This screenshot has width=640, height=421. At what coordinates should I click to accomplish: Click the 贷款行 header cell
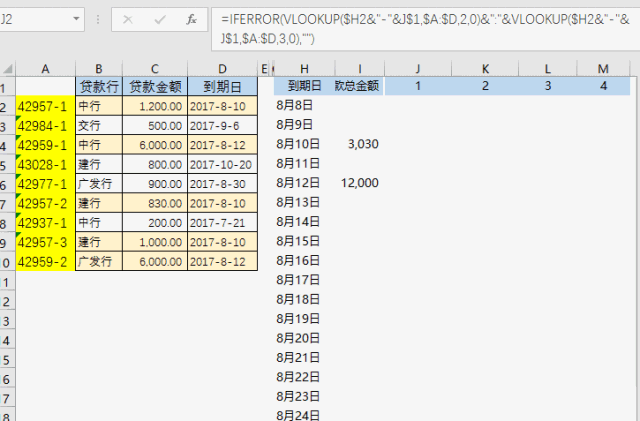point(98,86)
